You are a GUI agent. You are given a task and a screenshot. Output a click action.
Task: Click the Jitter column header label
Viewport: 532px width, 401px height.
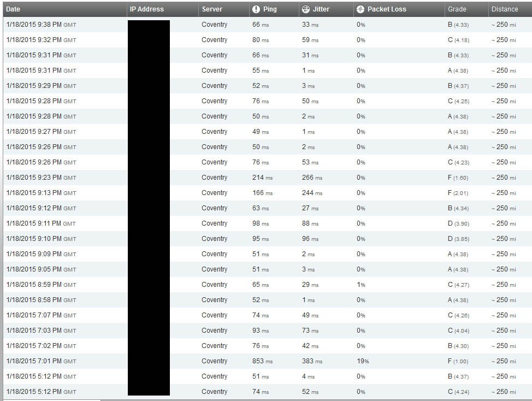(321, 9)
